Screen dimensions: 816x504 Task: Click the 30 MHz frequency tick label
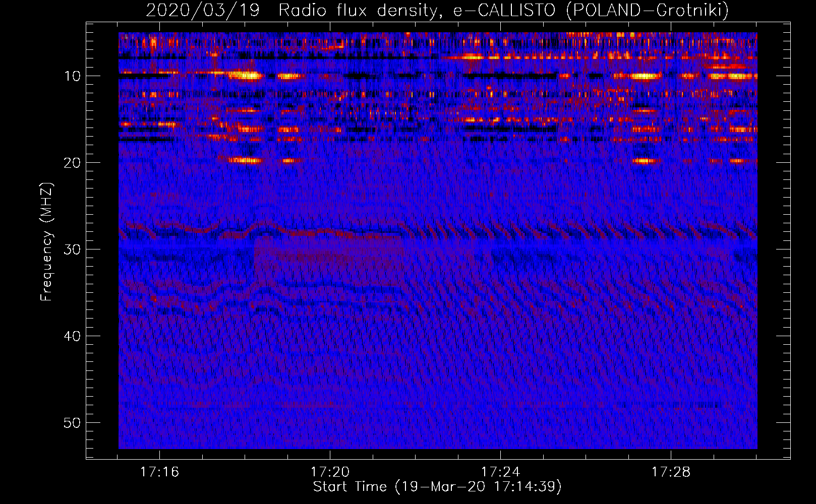coord(73,249)
